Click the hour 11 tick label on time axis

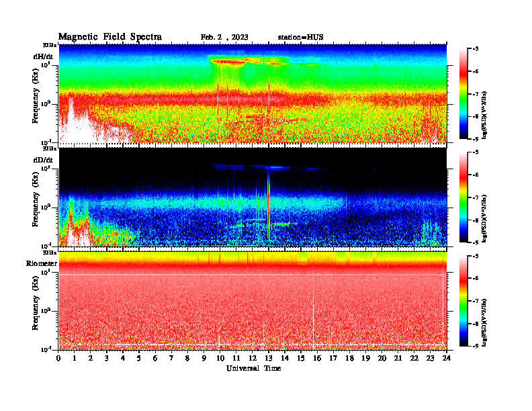coord(236,359)
